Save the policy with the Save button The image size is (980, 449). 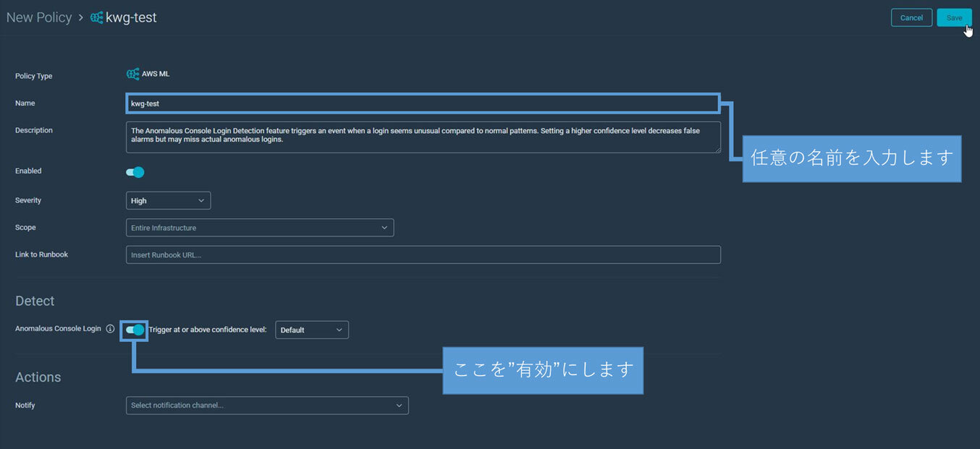tap(954, 18)
